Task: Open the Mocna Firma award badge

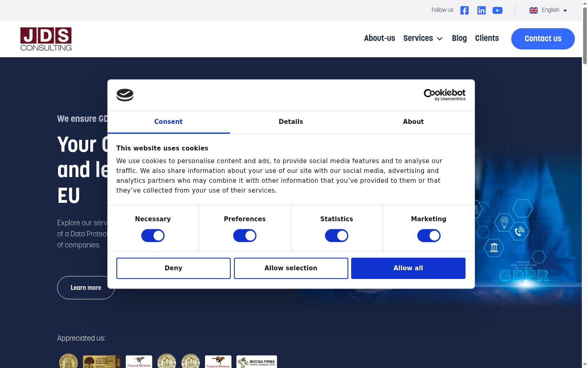Action: click(x=256, y=362)
